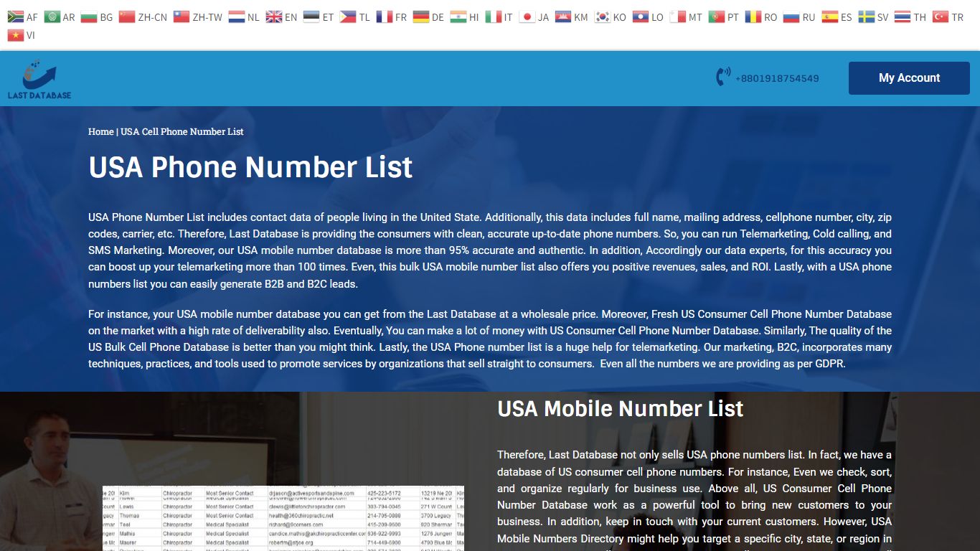Choose the Bulgarian BG flag

pyautogui.click(x=97, y=17)
